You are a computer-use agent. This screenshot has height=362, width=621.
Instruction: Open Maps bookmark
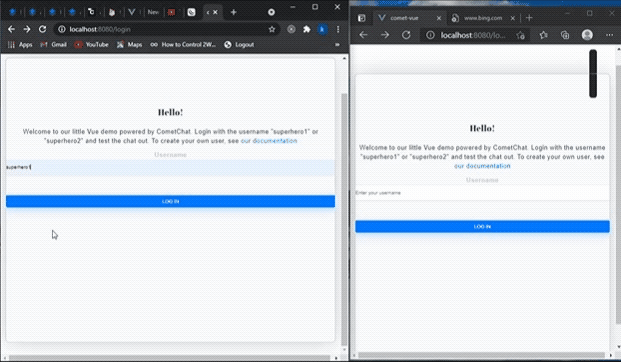(x=129, y=45)
